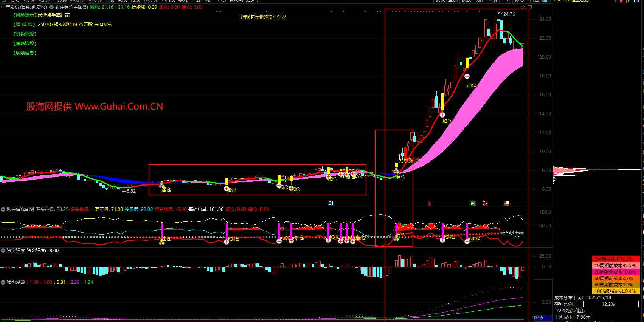Click the 成本分布,日期: 2025/05/19 text
Screen dimensions: 644x322
coord(583,298)
